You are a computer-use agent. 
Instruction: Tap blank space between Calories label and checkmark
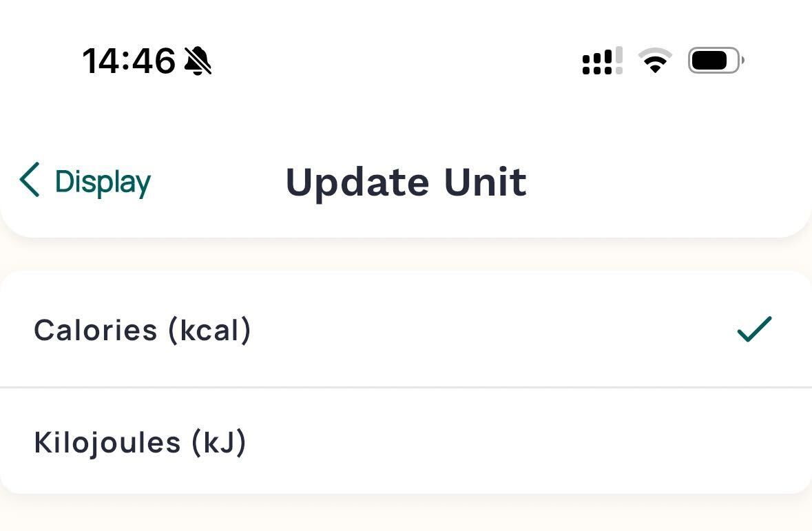pos(482,330)
